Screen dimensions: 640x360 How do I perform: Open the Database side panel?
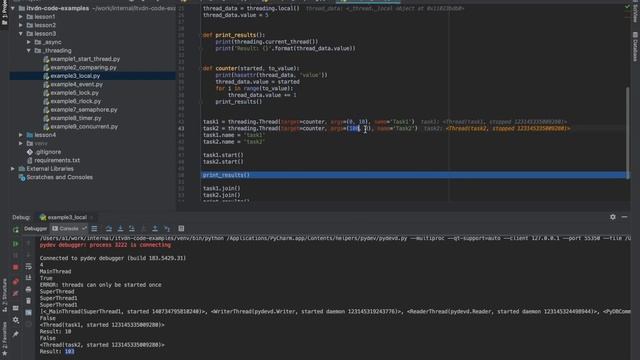[x=635, y=47]
